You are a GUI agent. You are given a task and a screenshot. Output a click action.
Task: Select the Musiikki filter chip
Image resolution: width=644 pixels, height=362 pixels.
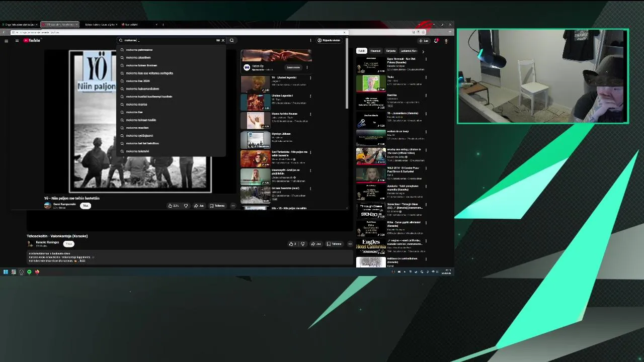pyautogui.click(x=376, y=51)
